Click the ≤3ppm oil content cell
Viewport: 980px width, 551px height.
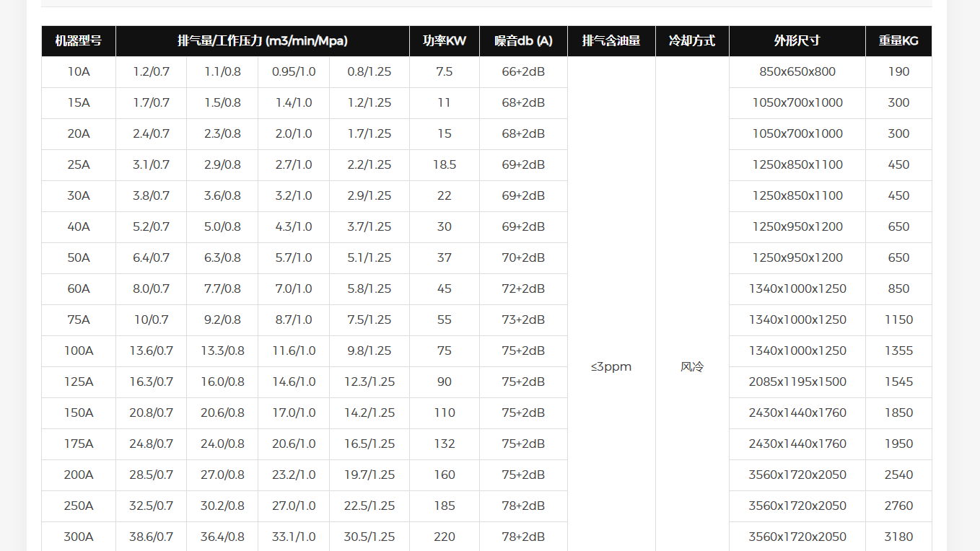(611, 366)
